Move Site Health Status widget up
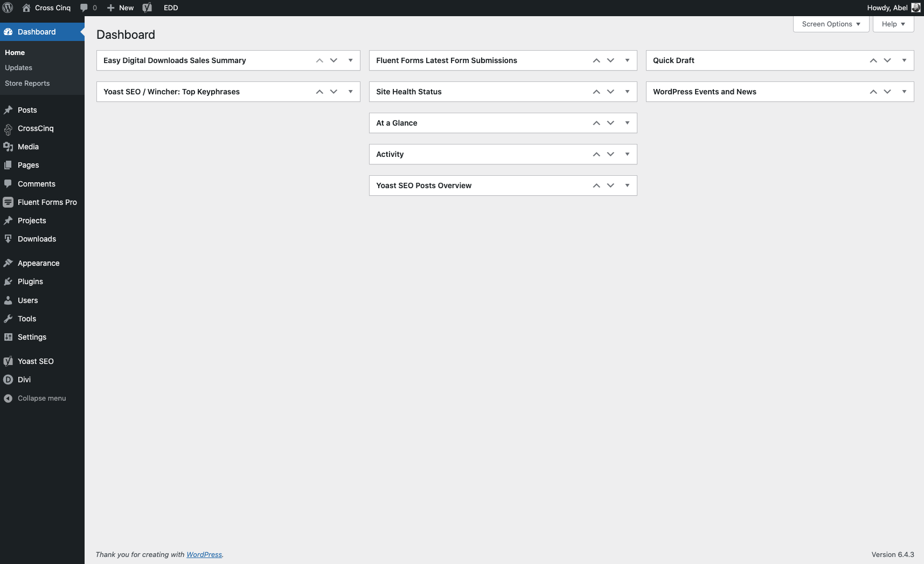Image resolution: width=924 pixels, height=564 pixels. (596, 92)
